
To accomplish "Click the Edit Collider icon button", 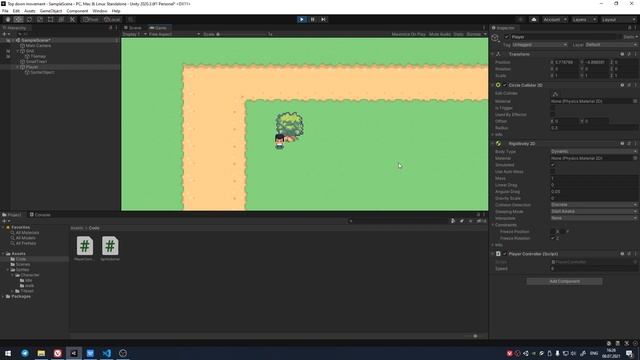I will click(x=555, y=93).
